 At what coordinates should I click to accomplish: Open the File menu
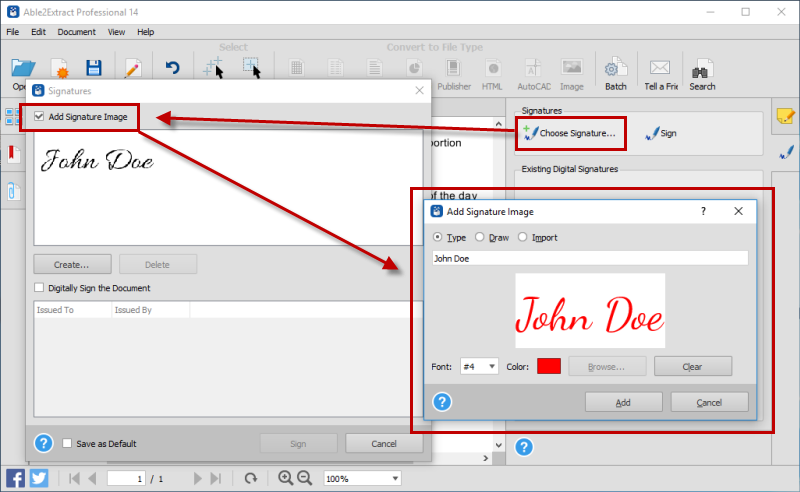pyautogui.click(x=13, y=32)
